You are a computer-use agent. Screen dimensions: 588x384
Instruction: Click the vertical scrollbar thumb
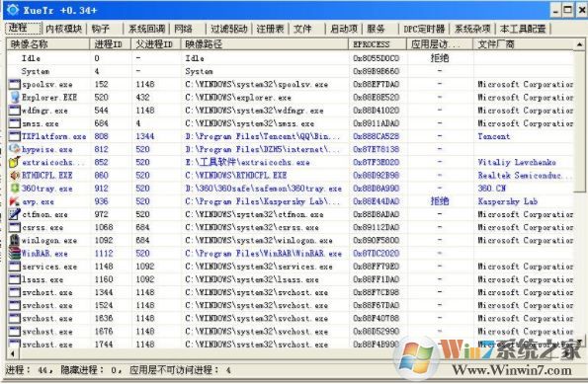tap(579, 121)
